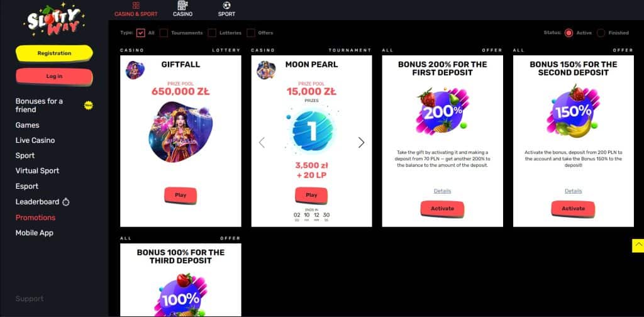644x317 pixels.
Task: Click the Giftfall game avatar icon
Action: point(135,70)
